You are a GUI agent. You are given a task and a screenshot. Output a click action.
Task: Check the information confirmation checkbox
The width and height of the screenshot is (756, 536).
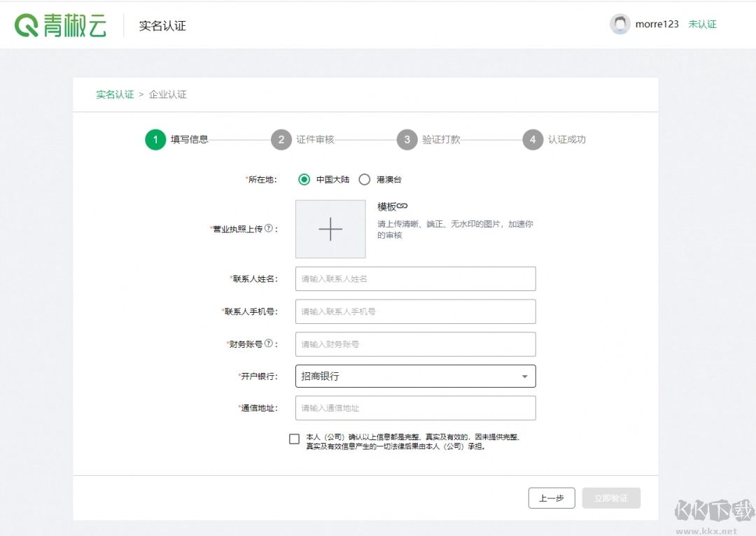(x=294, y=439)
